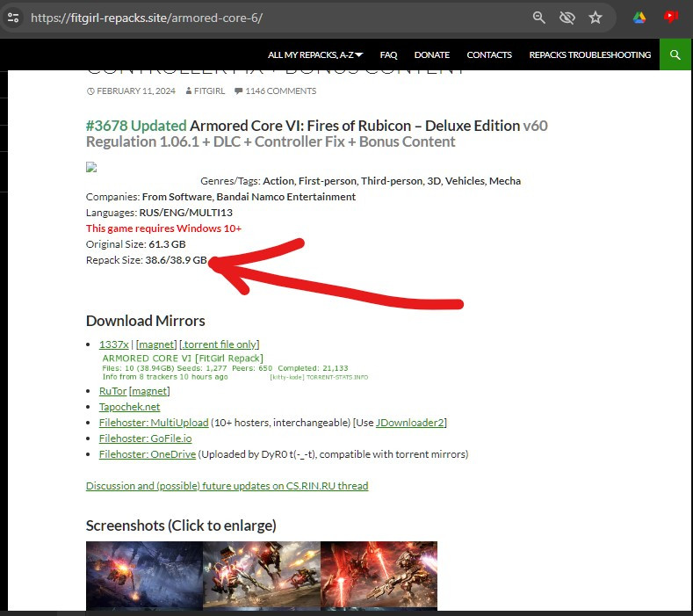Enlarge the first game screenshot thumbnail
The height and width of the screenshot is (616, 693).
click(144, 575)
